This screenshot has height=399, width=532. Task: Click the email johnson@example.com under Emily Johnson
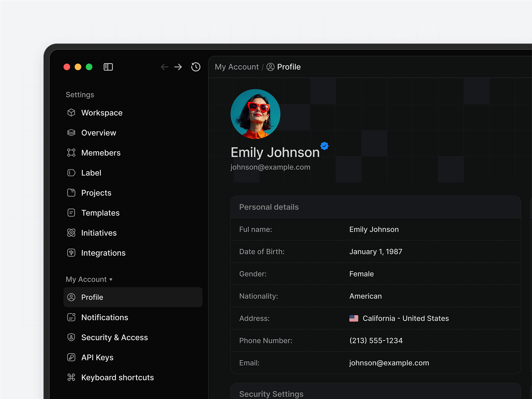coord(270,167)
